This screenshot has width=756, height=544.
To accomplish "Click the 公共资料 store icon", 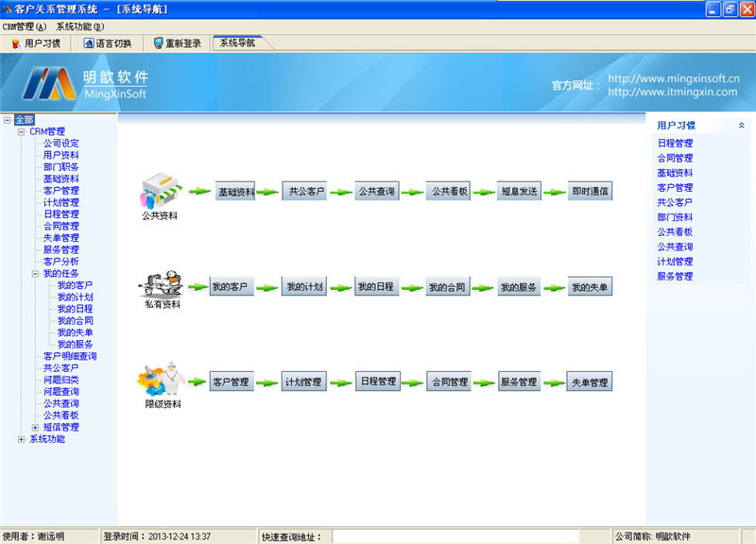I will click(x=161, y=192).
